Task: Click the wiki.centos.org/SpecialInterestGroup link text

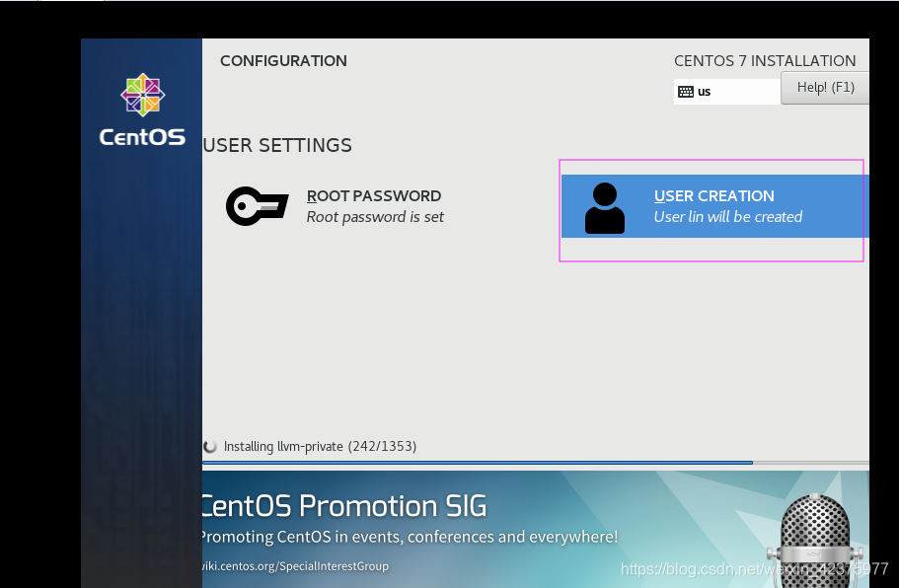Action: [295, 566]
